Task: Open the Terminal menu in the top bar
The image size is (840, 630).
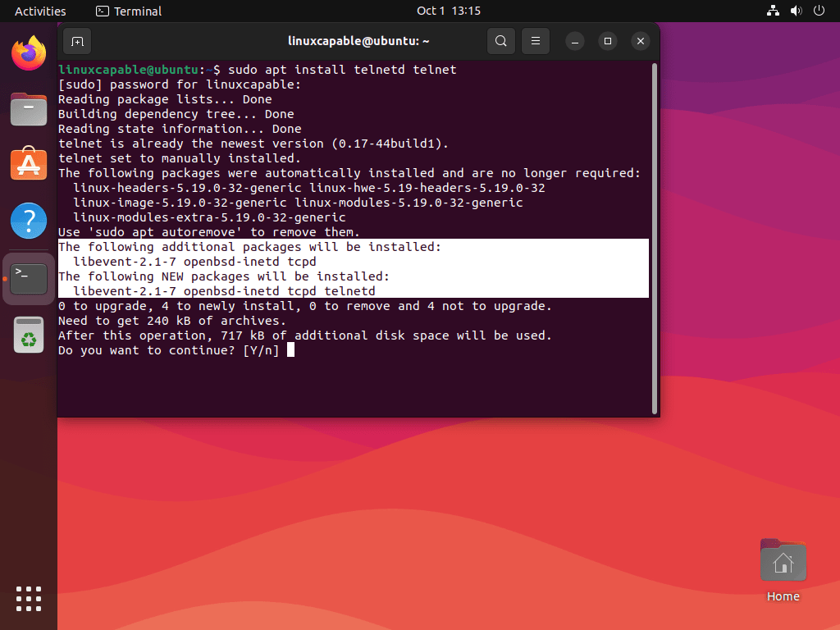Action: coord(127,11)
